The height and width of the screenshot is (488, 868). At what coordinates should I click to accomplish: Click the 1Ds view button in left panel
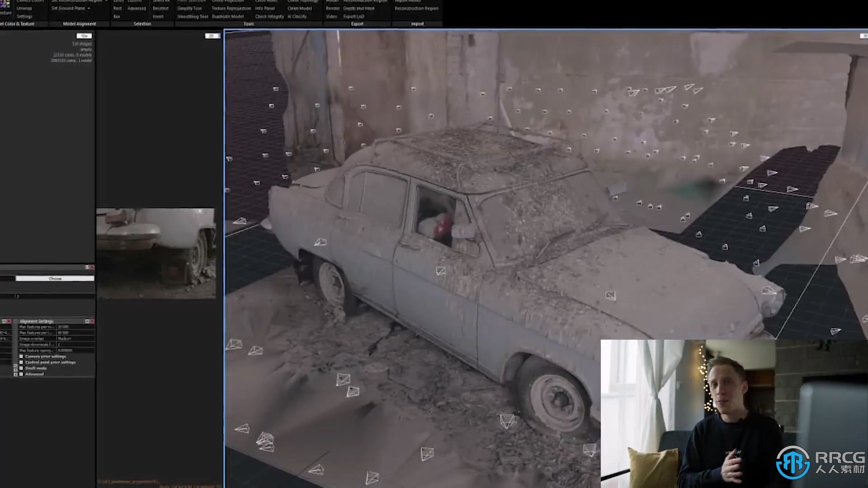[84, 36]
